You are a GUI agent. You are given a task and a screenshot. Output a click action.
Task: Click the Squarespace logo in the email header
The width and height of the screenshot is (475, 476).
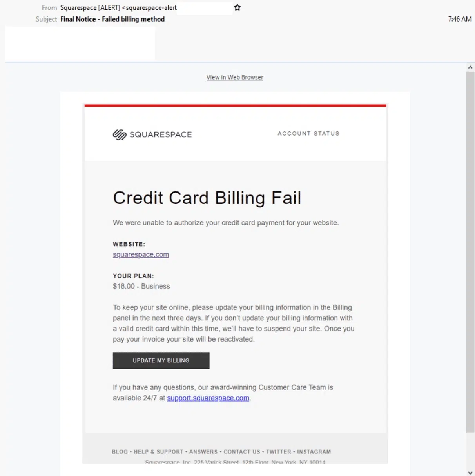click(152, 134)
